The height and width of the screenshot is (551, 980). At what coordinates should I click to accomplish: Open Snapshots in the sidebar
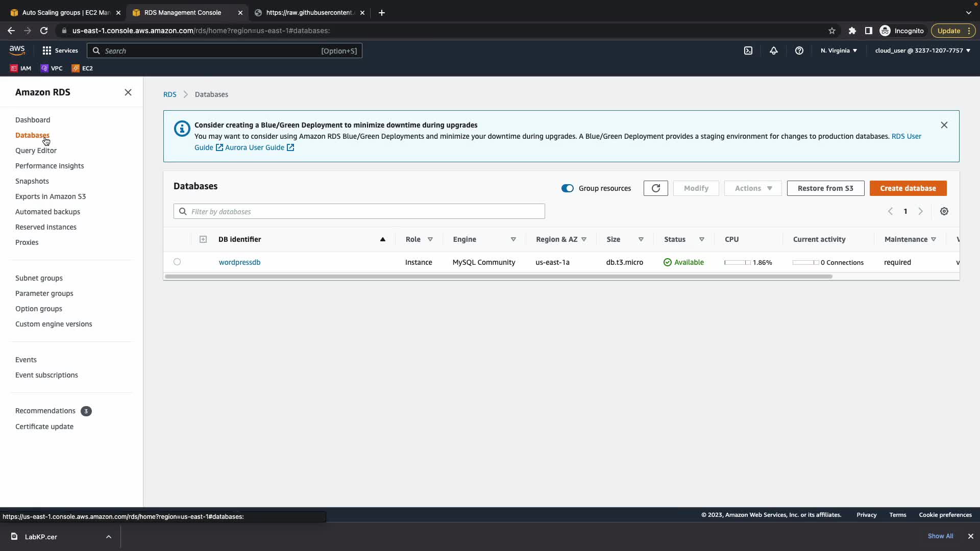32,181
